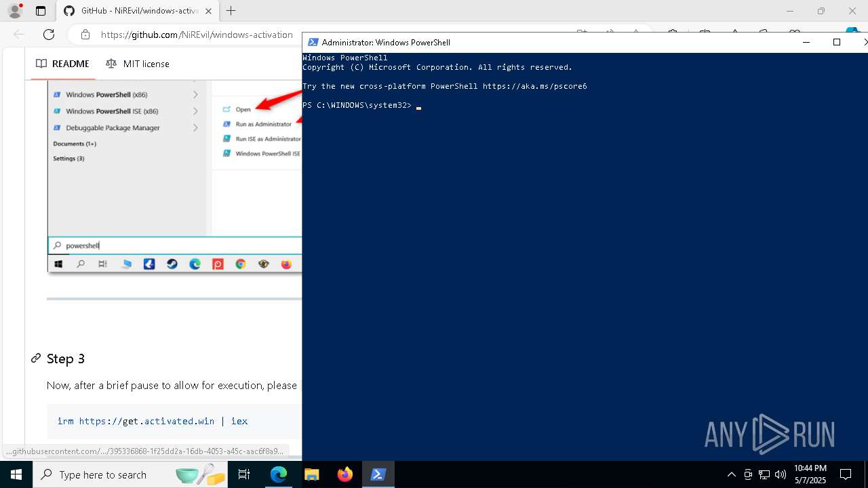View site information lock icon
The image size is (868, 488).
[85, 35]
